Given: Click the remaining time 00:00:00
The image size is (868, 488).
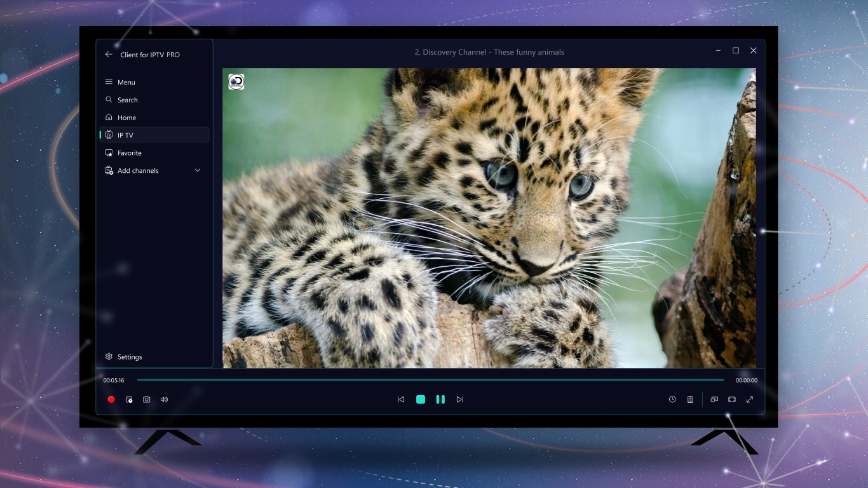Looking at the screenshot, I should coord(747,381).
